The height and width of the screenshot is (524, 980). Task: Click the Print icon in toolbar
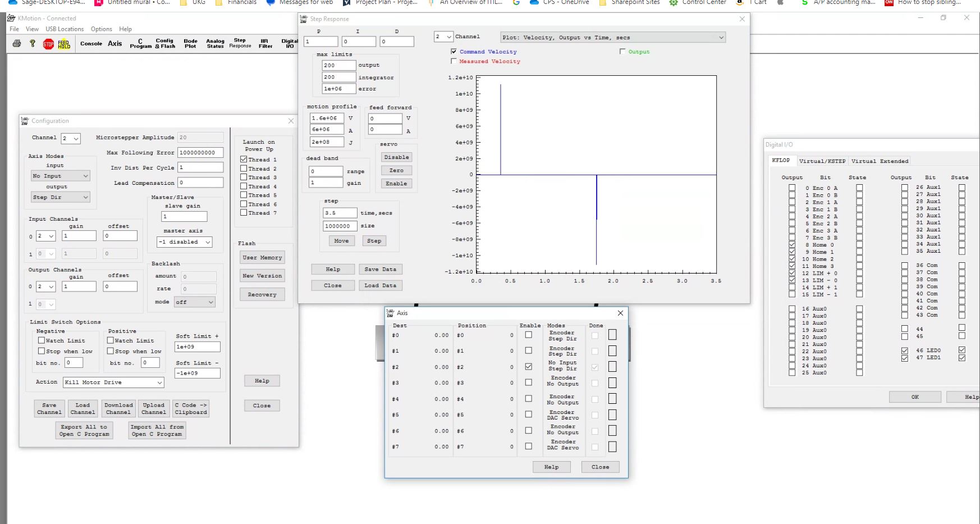point(17,44)
